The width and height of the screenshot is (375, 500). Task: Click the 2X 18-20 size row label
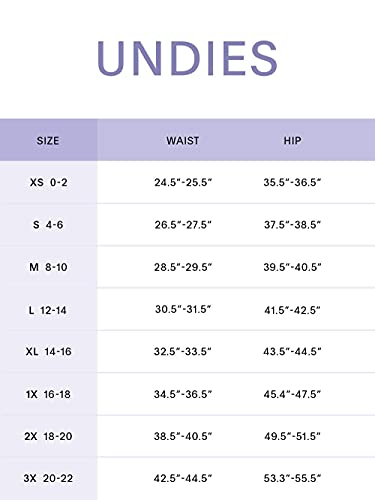[48, 436]
